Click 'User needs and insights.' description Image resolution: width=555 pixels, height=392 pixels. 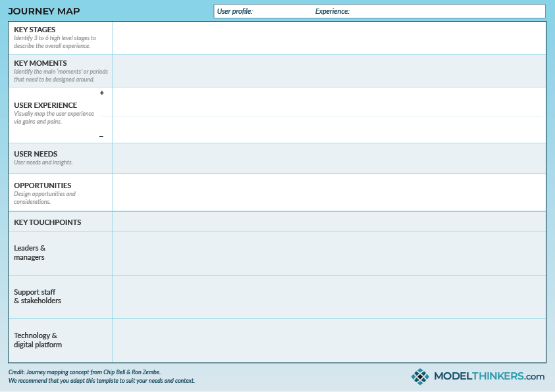point(43,162)
